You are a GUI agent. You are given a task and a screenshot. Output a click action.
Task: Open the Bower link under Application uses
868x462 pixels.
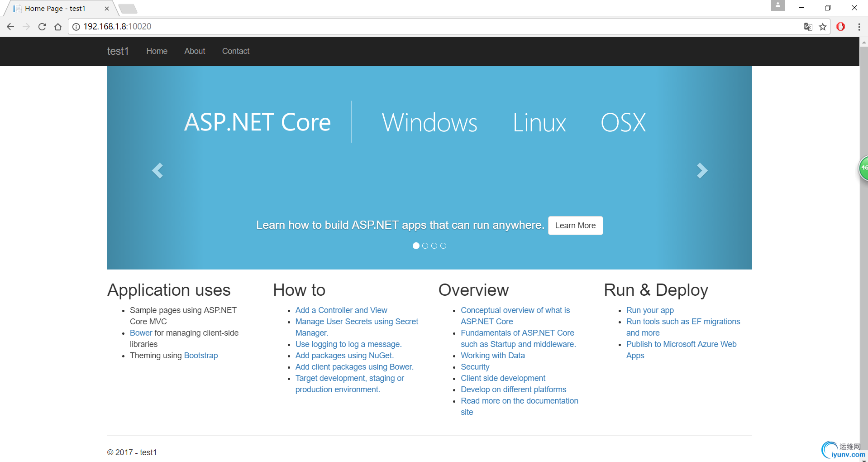(x=141, y=333)
